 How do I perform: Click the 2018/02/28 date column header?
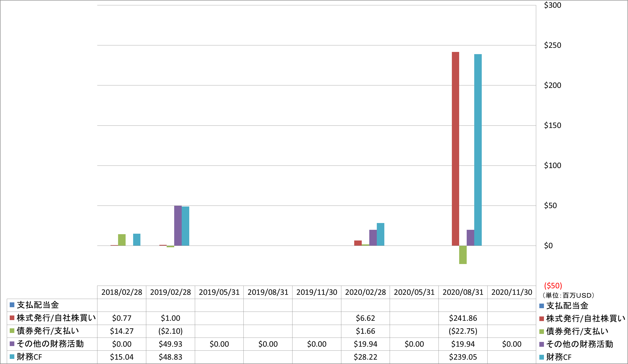122,292
